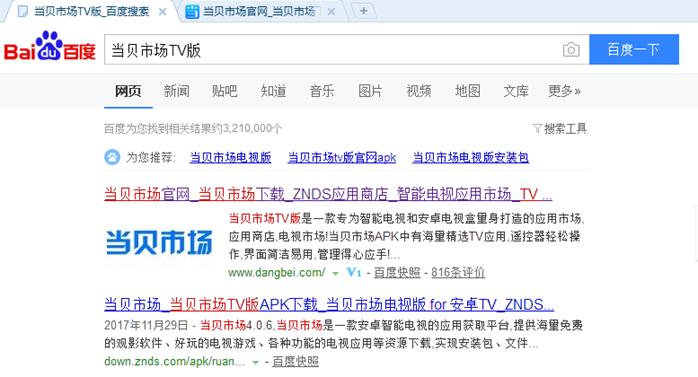This screenshot has height=377, width=698.
Task: Click the 当贝市场 logo thumbnail
Action: click(159, 243)
